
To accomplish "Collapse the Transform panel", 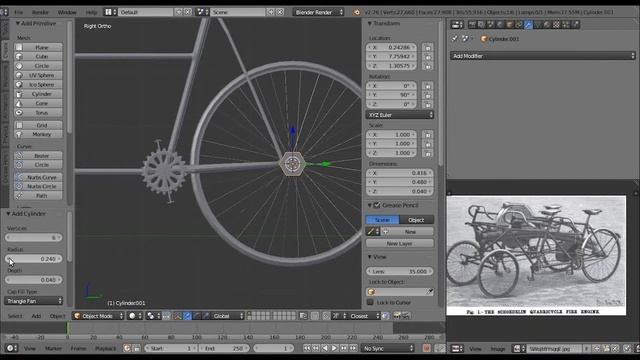I will (370, 24).
